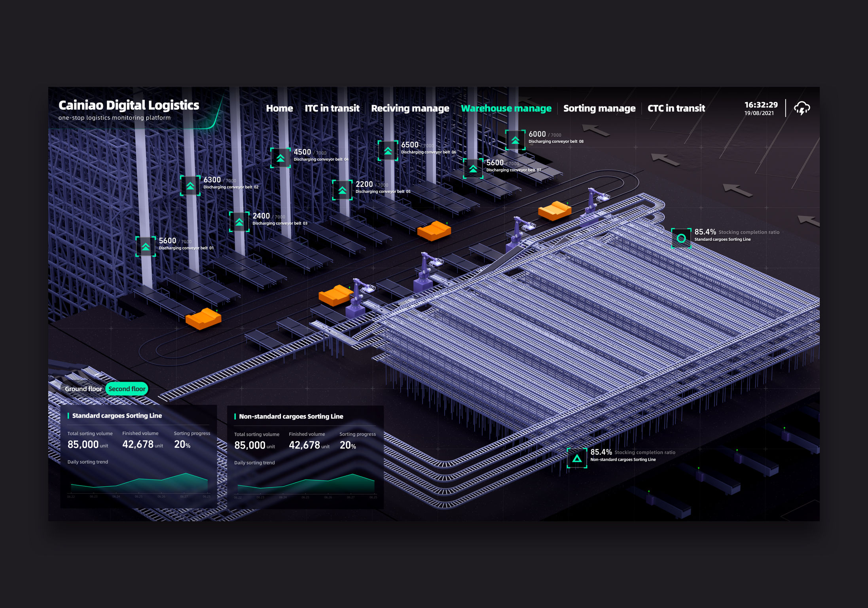Switch to ITC in transit tab
The width and height of the screenshot is (868, 608).
pos(332,108)
